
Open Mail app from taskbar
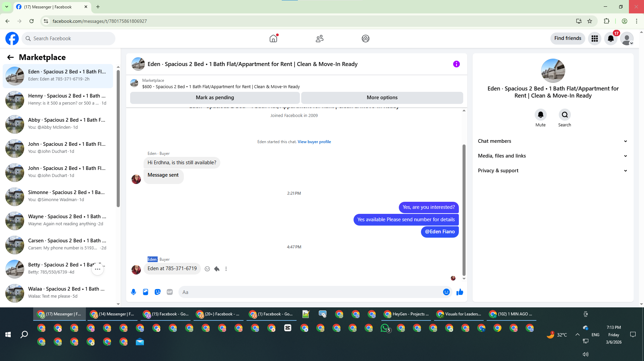click(140, 342)
